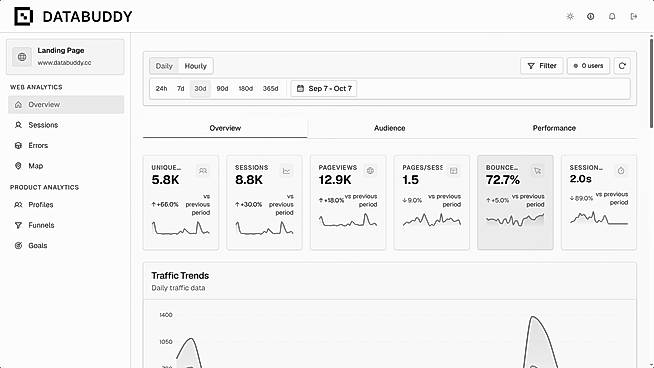The width and height of the screenshot is (654, 368).
Task: Click the Overview home icon in sidebar
Action: click(18, 105)
